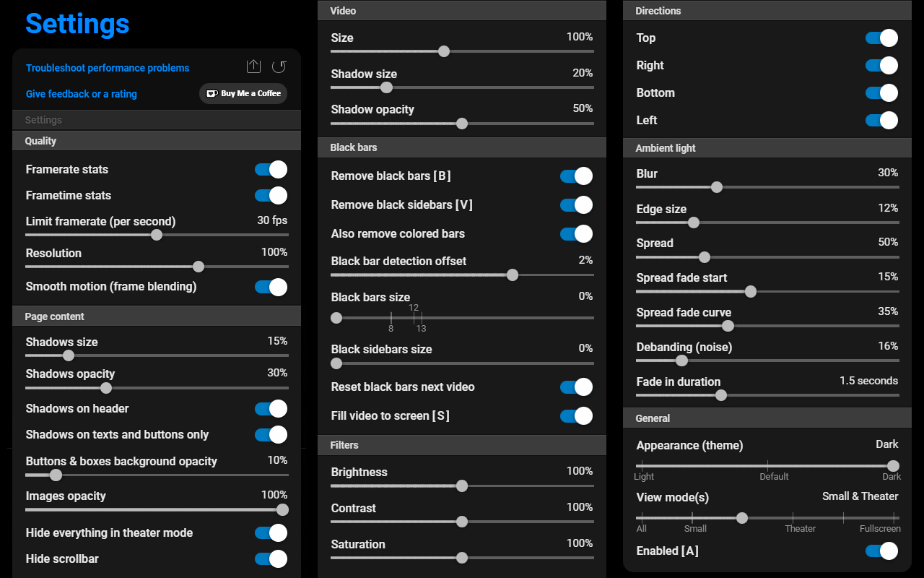924x578 pixels.
Task: Click the Brightness slider handle
Action: 461,486
